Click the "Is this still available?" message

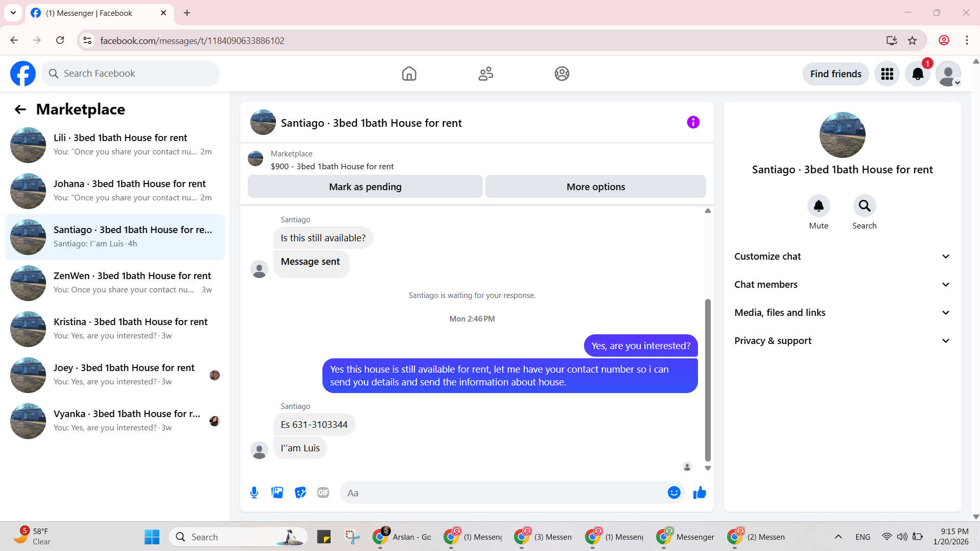point(323,238)
